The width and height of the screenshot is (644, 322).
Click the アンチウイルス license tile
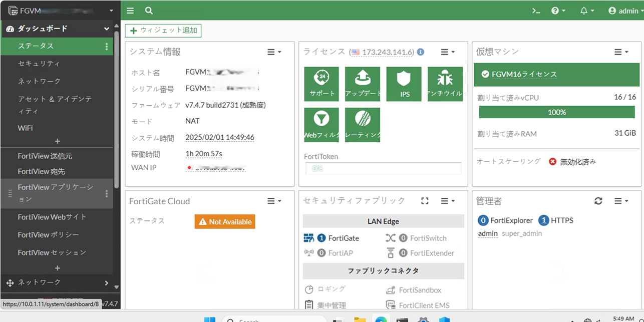(445, 84)
